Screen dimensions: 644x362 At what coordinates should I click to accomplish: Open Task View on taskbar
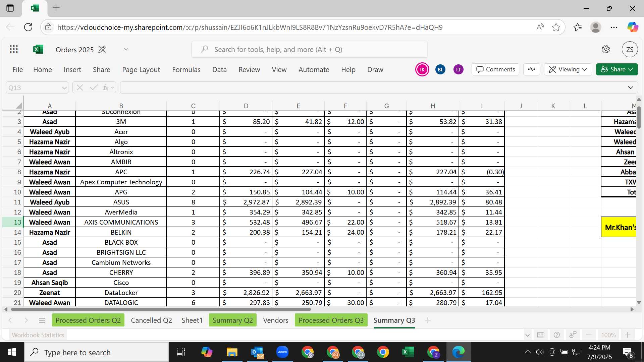(181, 352)
